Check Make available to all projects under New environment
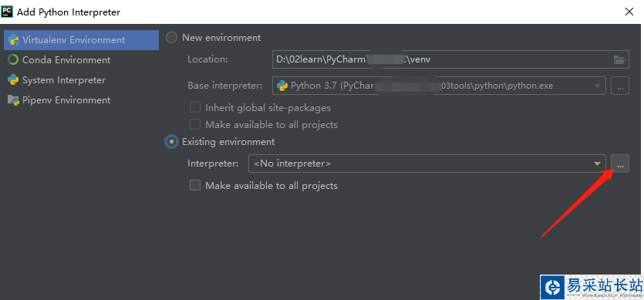 [x=194, y=124]
